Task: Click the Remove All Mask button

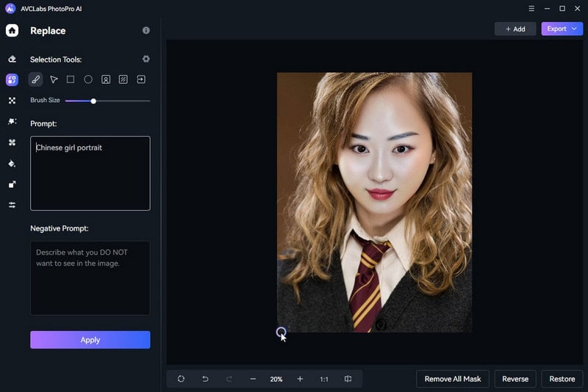Action: (453, 379)
